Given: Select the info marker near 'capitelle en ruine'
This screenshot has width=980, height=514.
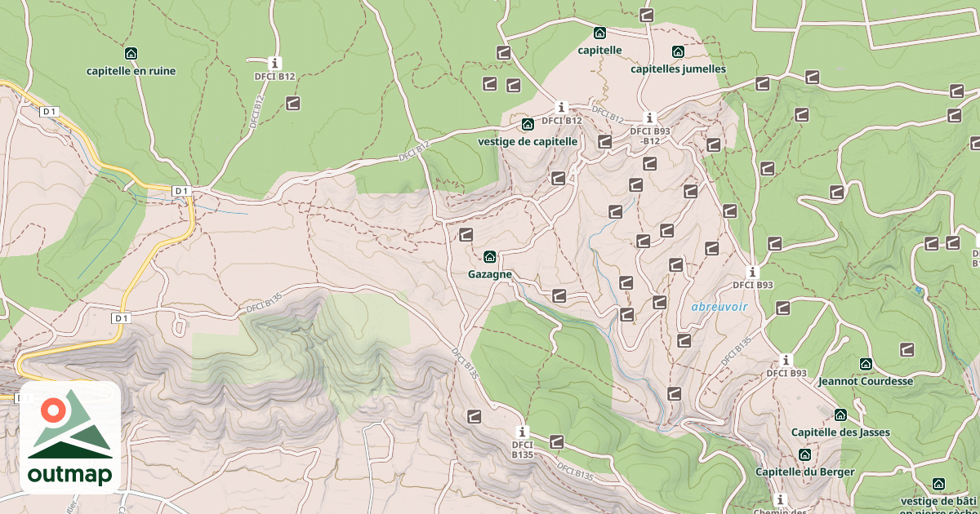Looking at the screenshot, I should point(275,64).
